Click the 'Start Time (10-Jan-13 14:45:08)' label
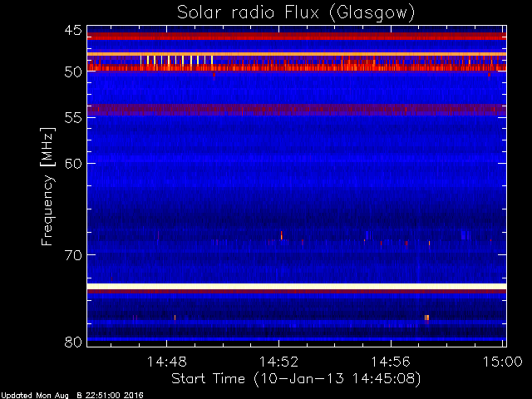Viewport: 532px width, 399px height. pos(296,379)
